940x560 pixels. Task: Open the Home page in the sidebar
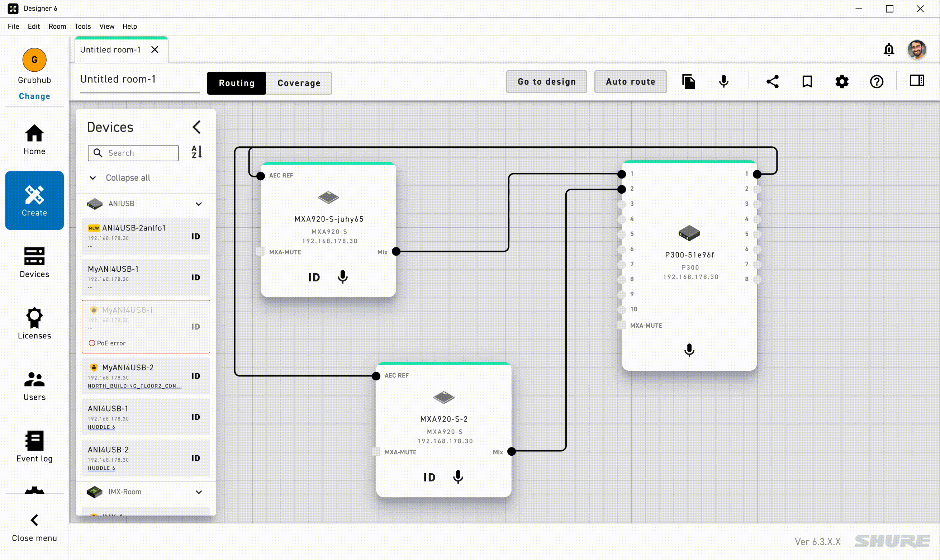(34, 139)
